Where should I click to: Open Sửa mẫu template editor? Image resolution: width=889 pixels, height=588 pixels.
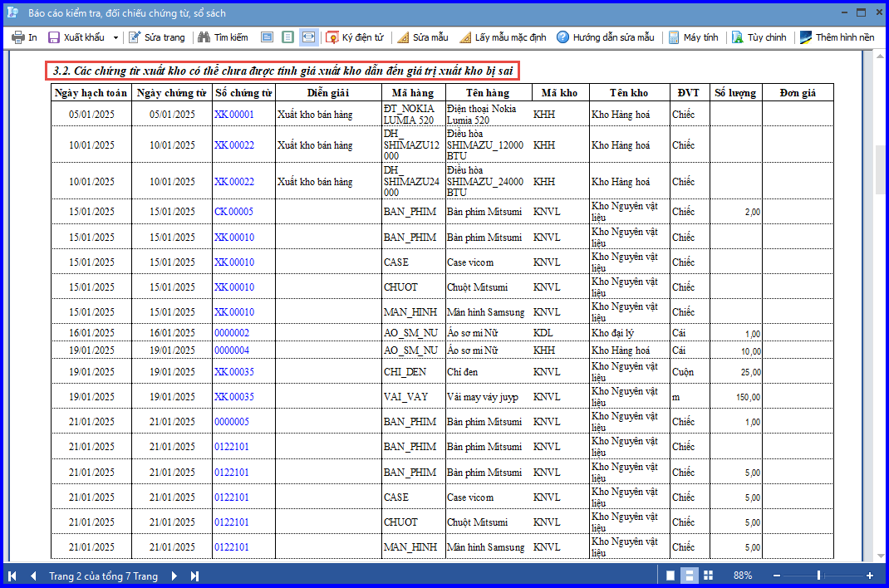click(423, 37)
